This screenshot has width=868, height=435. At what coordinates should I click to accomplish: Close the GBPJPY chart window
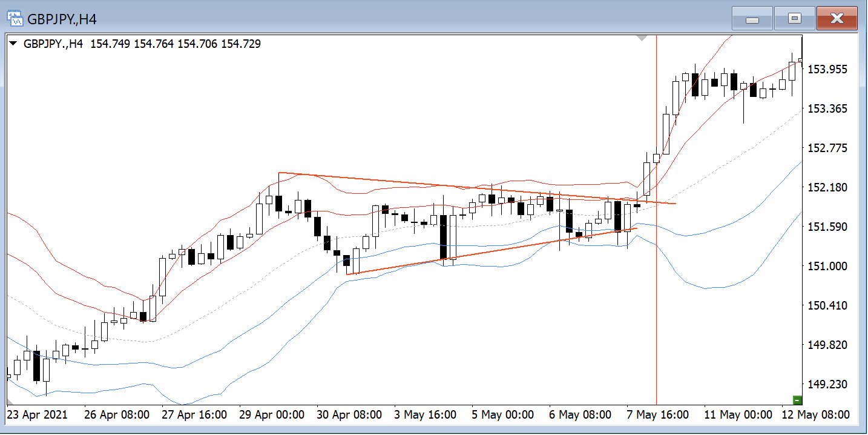[x=837, y=19]
